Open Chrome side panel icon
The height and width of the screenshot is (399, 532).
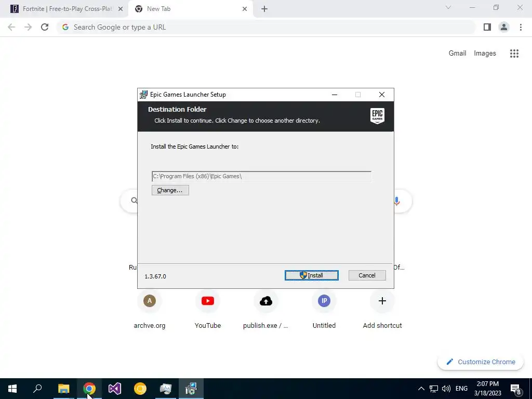coord(487,27)
